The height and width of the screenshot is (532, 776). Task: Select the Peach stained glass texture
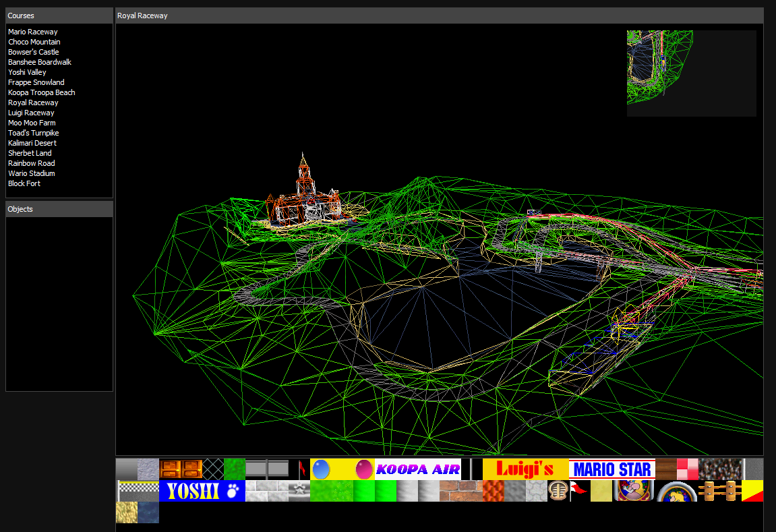(634, 491)
